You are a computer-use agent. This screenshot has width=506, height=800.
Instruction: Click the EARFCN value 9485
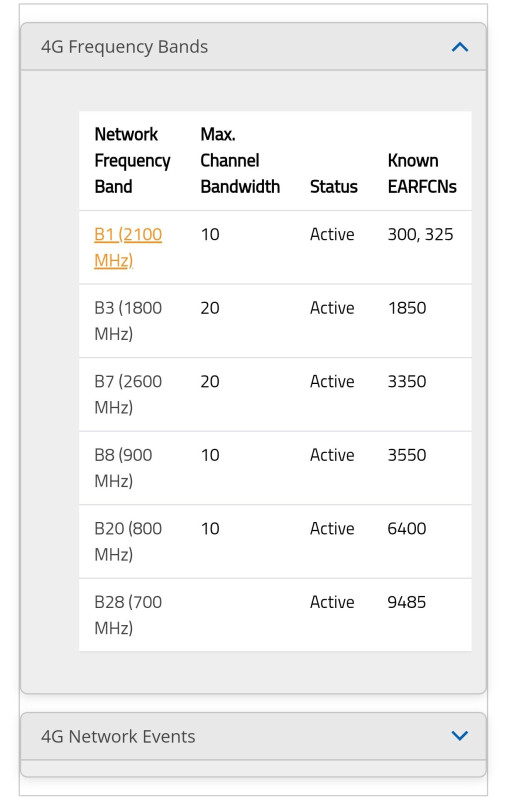click(x=407, y=602)
